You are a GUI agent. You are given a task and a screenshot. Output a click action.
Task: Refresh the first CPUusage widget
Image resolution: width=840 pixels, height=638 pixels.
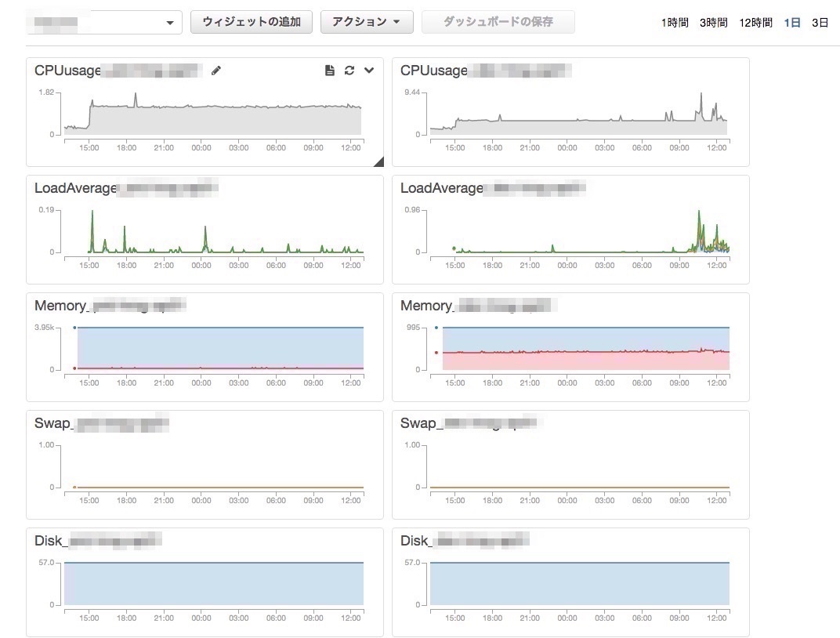click(349, 71)
